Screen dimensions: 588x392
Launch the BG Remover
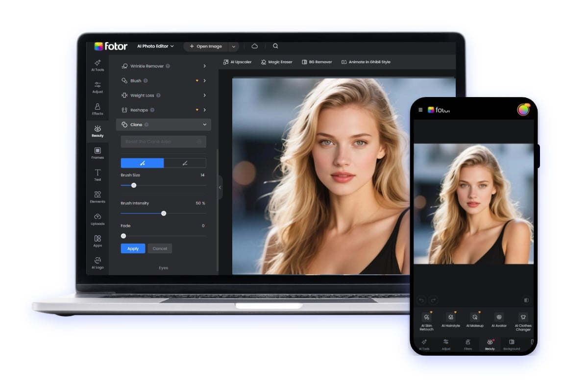coord(317,62)
